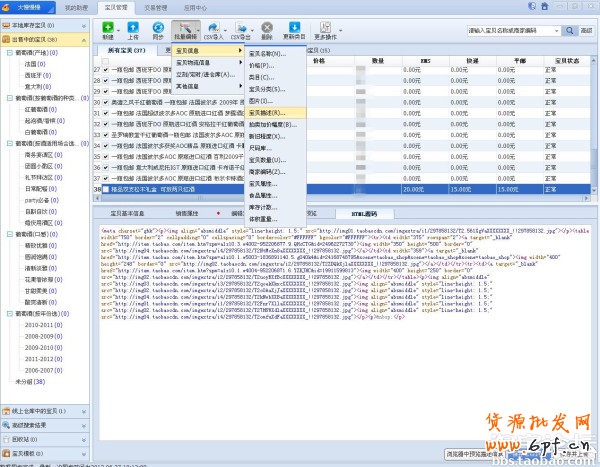600x467 pixels.
Task: Collapse the 葡萄酒(产地) tree node
Action: (10, 52)
